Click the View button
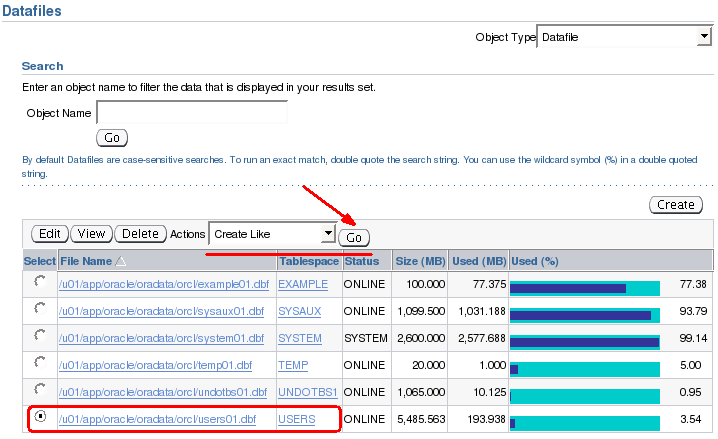This screenshot has width=718, height=439. click(91, 234)
